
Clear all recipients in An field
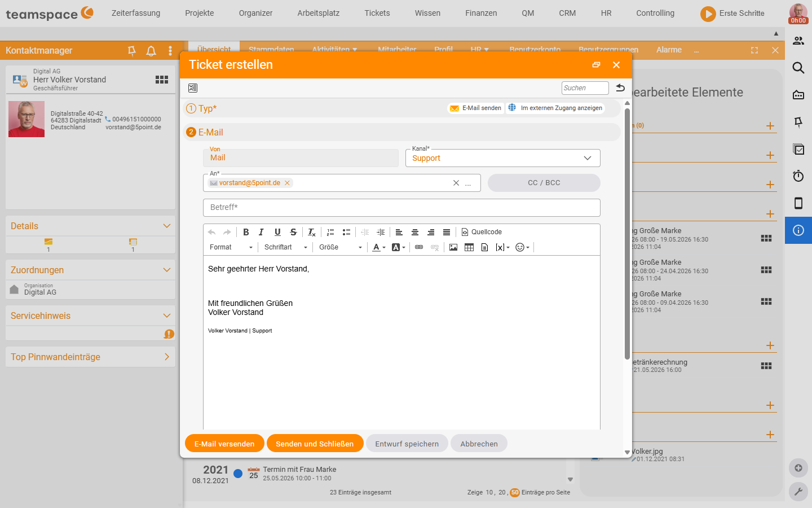456,183
